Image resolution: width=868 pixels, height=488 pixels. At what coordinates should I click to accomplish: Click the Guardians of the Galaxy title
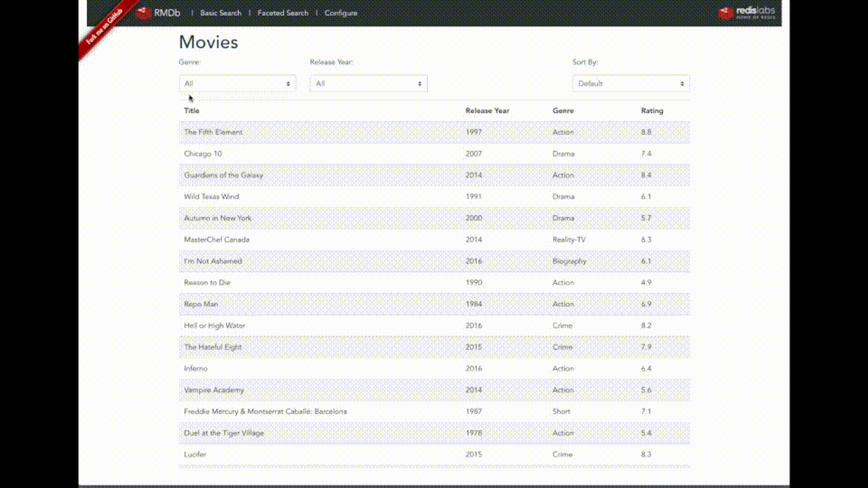tap(223, 175)
